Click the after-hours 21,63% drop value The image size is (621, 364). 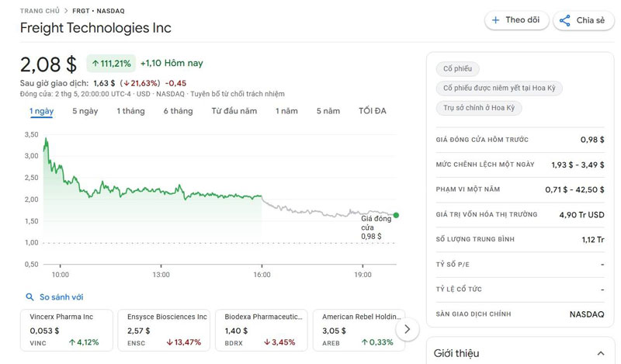click(141, 83)
